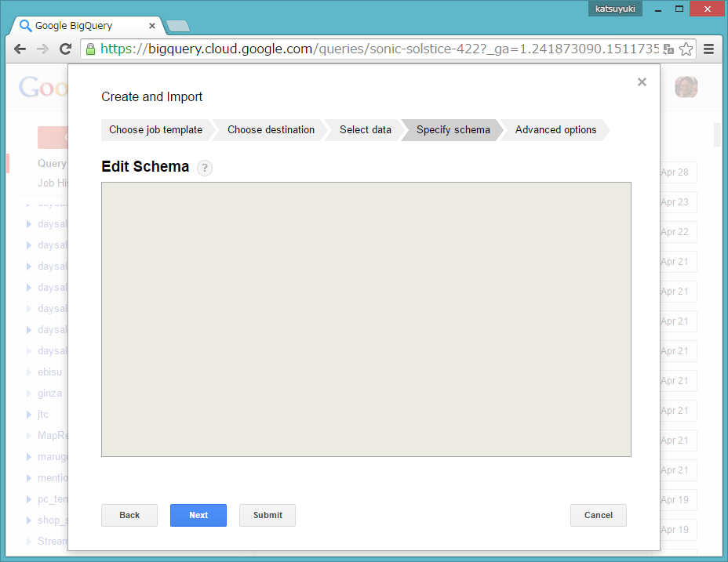Close the Create and Import dialog
728x562 pixels.
click(x=642, y=82)
